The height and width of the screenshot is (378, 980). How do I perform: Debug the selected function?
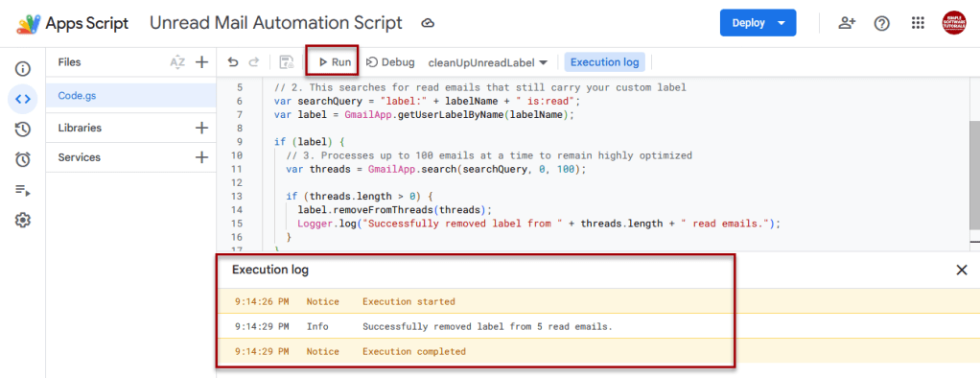[390, 62]
